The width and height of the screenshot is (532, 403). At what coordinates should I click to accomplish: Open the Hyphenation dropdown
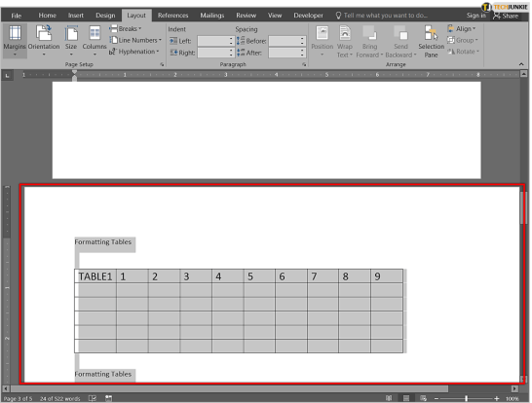tap(134, 52)
